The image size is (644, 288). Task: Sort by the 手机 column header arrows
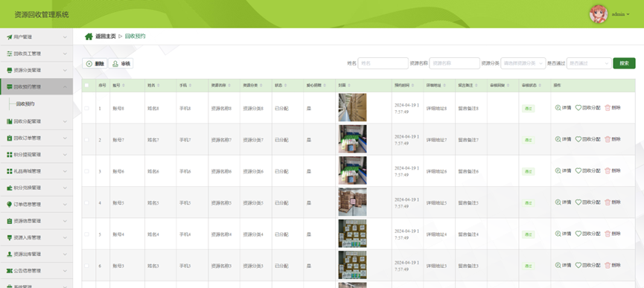190,86
